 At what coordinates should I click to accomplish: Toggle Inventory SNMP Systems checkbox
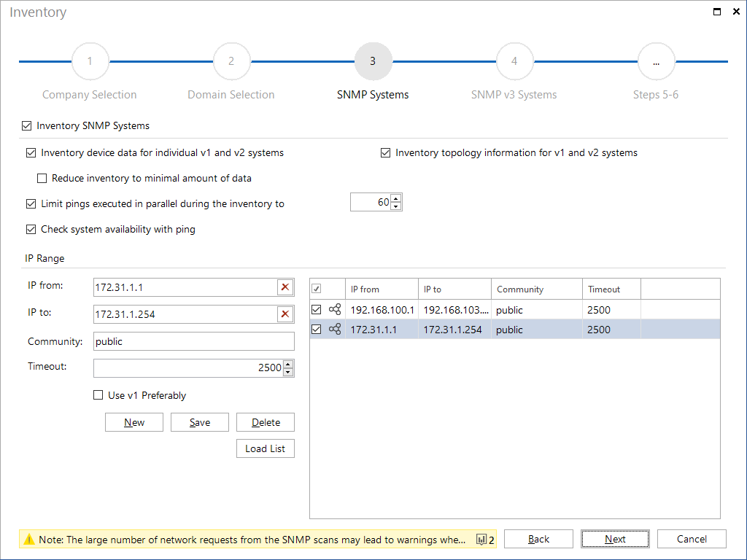27,125
